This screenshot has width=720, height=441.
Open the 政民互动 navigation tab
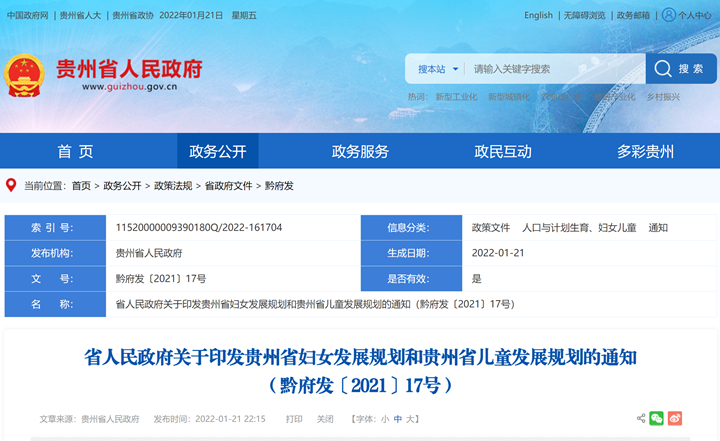503,151
